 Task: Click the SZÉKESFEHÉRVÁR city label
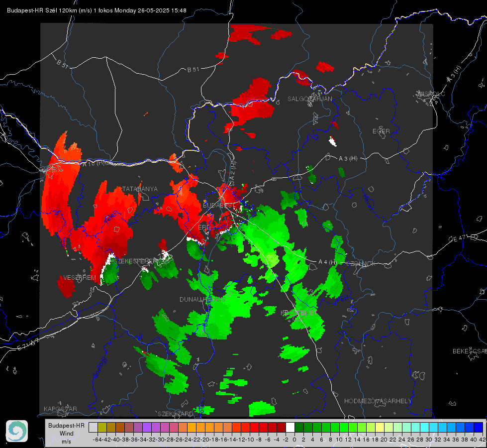141,261
